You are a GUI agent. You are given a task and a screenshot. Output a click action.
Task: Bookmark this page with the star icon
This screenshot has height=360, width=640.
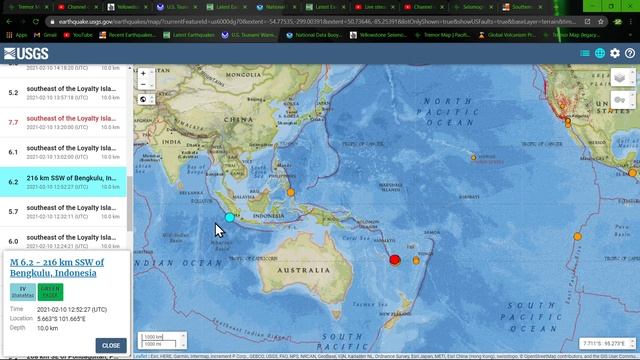pyautogui.click(x=600, y=22)
